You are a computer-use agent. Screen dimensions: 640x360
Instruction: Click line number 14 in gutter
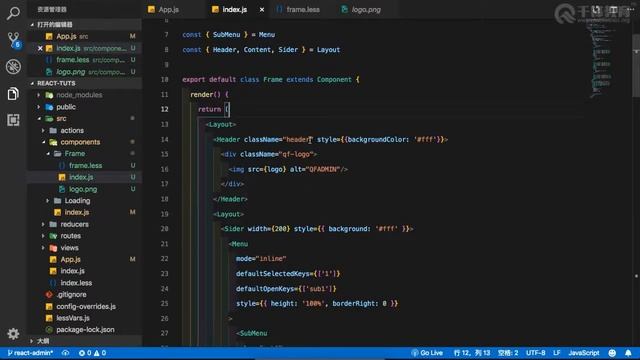pos(164,140)
